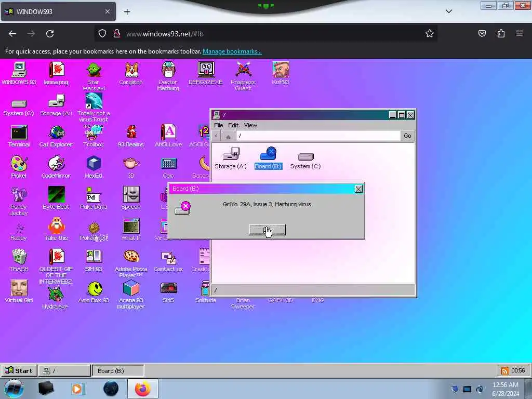
Task: Launch Solitude card game icon
Action: [206, 292]
